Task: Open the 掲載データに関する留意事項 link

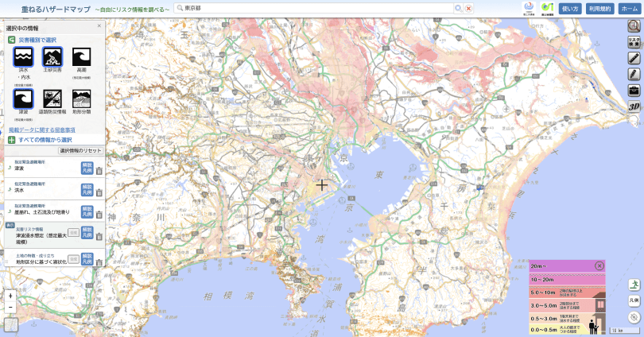Action: 42,130
